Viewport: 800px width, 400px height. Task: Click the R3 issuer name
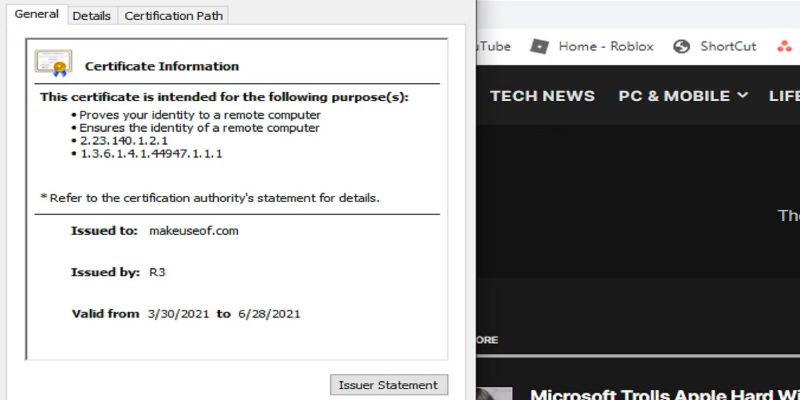[157, 272]
